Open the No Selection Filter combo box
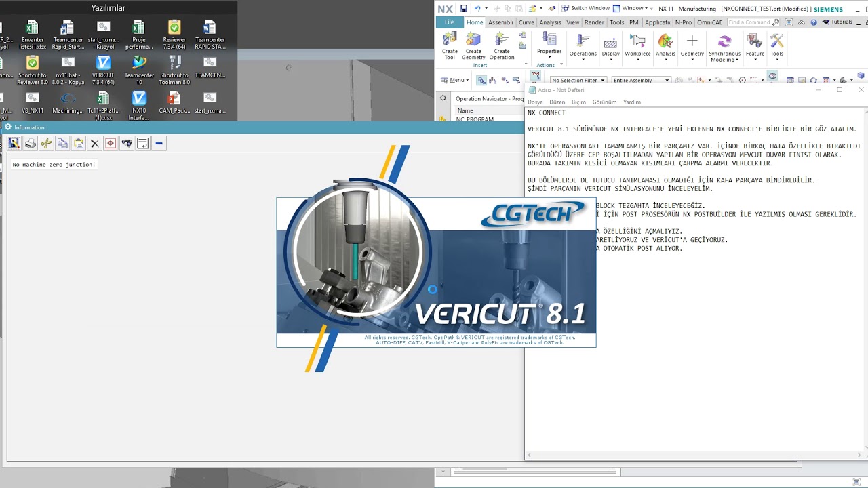Viewport: 868px width, 488px height. point(577,80)
